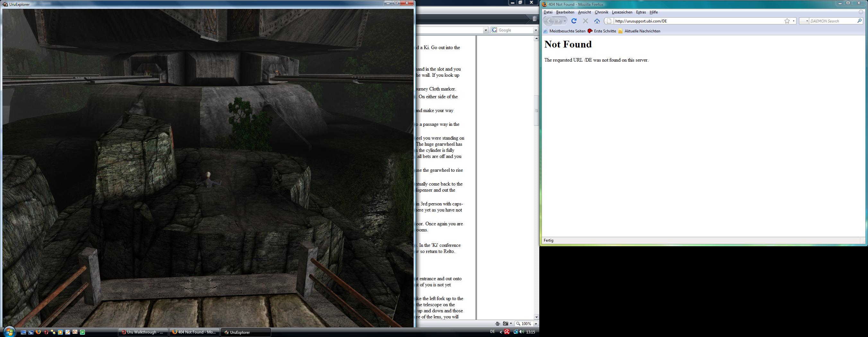The height and width of the screenshot is (337, 868).
Task: Expand the Google search engine dropdown
Action: tap(536, 30)
